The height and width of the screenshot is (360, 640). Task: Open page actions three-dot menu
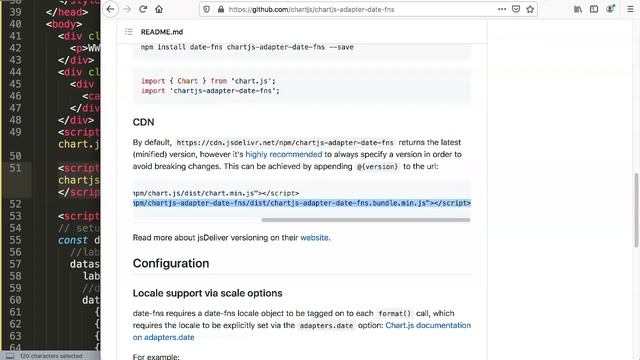[502, 9]
